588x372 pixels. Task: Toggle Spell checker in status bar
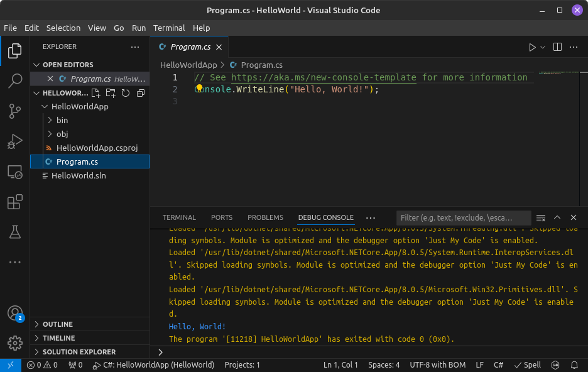coord(527,365)
